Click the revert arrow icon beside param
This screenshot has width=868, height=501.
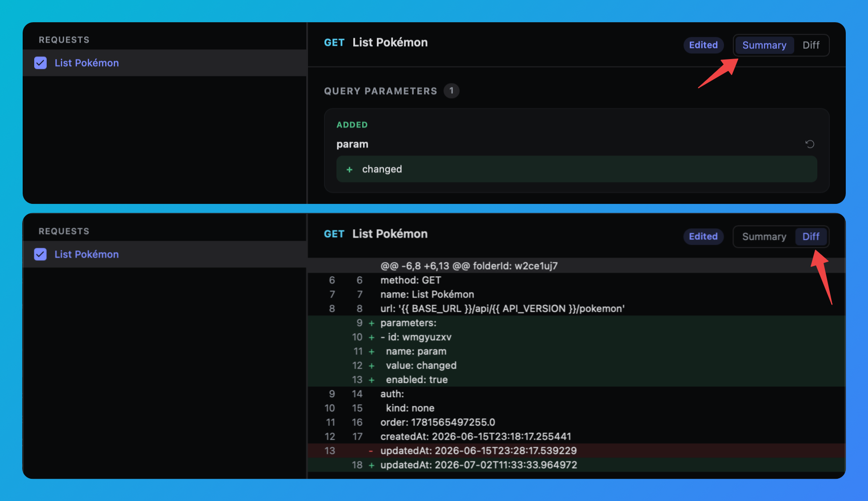click(810, 144)
